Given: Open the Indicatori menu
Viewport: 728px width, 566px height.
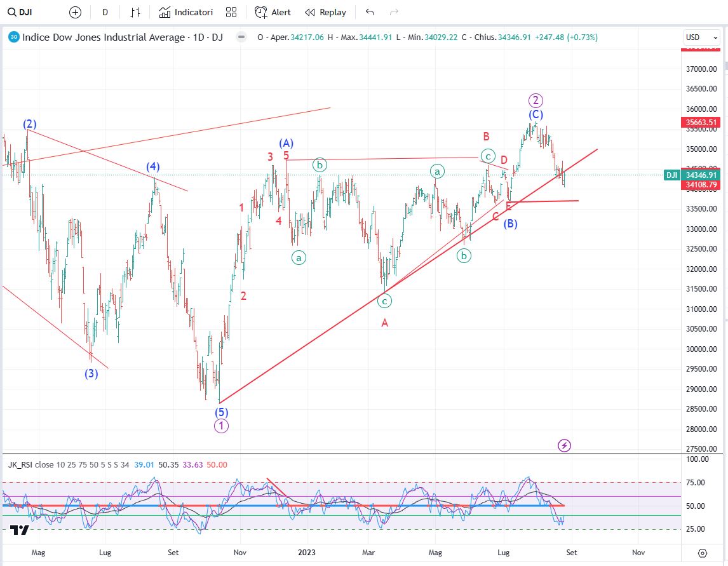Looking at the screenshot, I should pyautogui.click(x=185, y=13).
